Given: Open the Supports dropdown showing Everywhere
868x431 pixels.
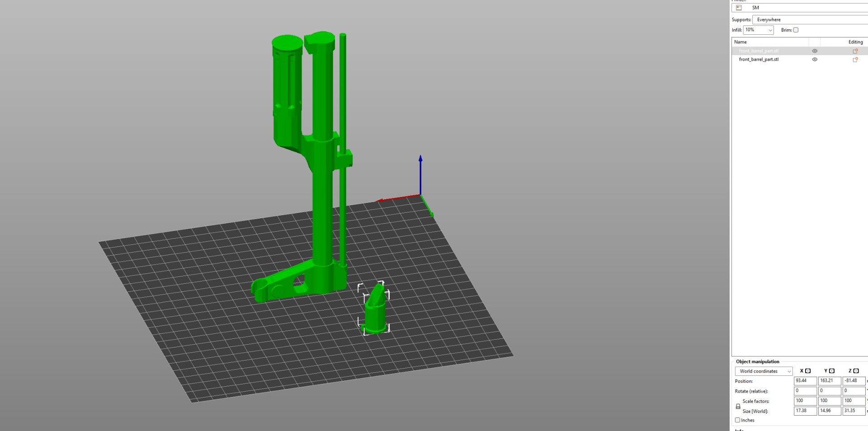Looking at the screenshot, I should click(810, 19).
